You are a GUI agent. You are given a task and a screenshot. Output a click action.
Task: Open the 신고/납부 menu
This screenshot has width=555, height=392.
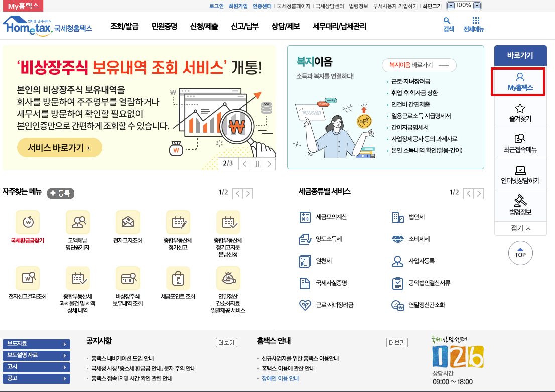[x=245, y=26]
